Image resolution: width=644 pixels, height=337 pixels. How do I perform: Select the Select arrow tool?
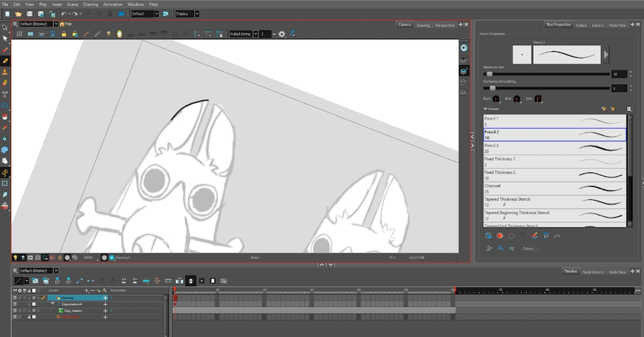tap(5, 39)
